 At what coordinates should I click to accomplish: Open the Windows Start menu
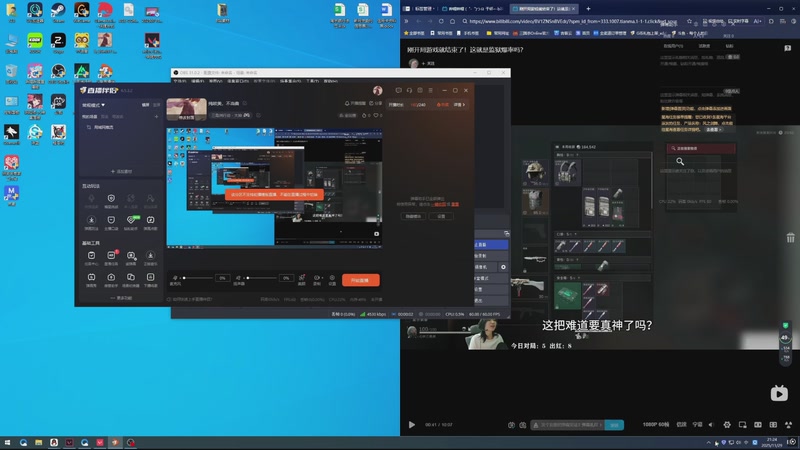7,443
